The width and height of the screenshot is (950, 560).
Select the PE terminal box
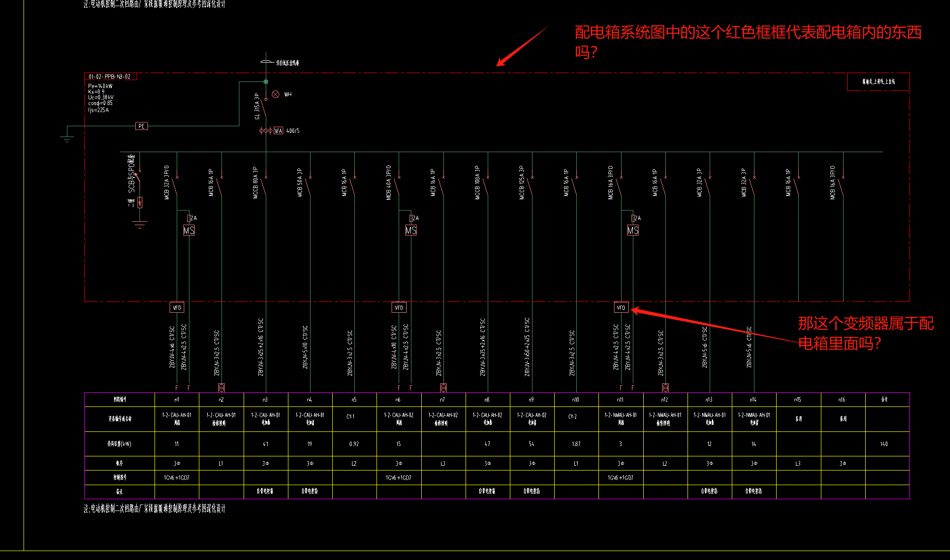(141, 126)
